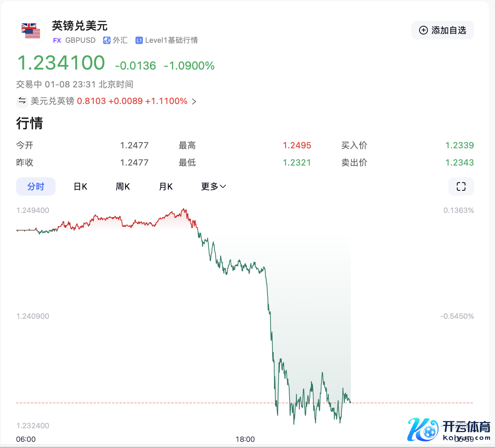Click the plus circle in 添加自选

[x=424, y=30]
